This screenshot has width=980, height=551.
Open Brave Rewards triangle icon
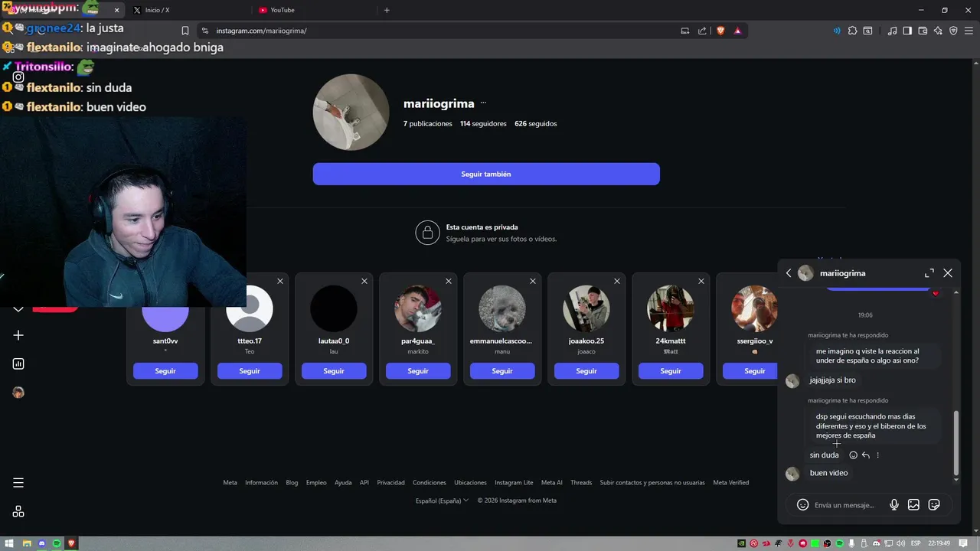[x=737, y=31]
